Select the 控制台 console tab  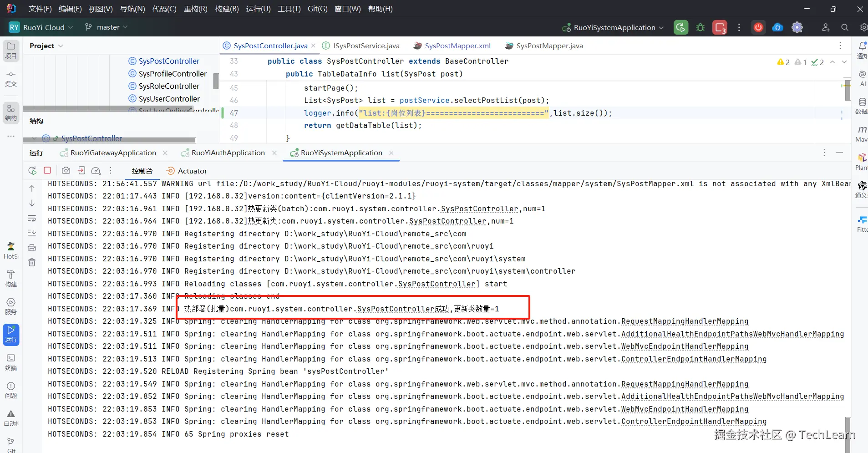[x=142, y=171]
